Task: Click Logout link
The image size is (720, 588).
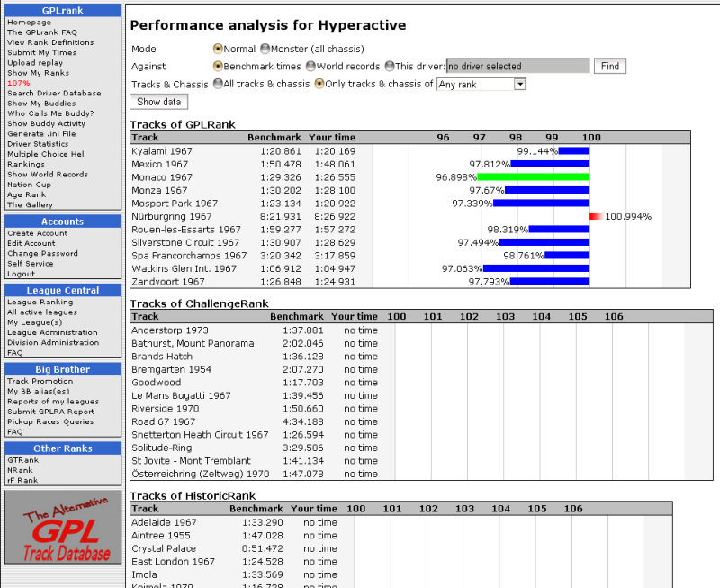Action: pos(21,274)
